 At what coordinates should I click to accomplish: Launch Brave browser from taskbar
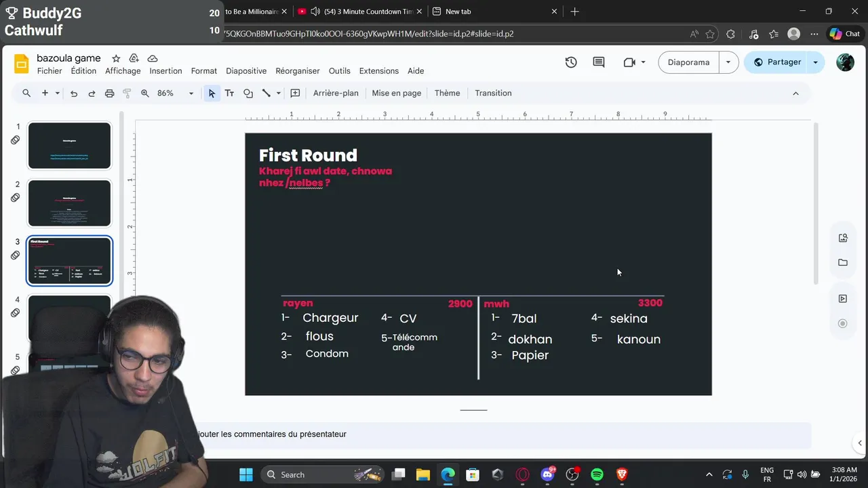point(622,474)
